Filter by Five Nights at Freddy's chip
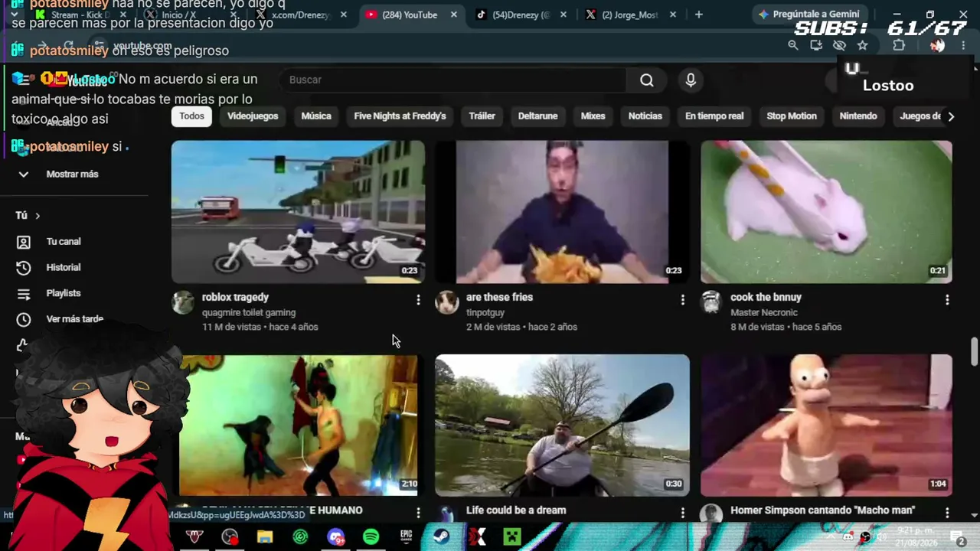This screenshot has width=980, height=551. pyautogui.click(x=400, y=116)
